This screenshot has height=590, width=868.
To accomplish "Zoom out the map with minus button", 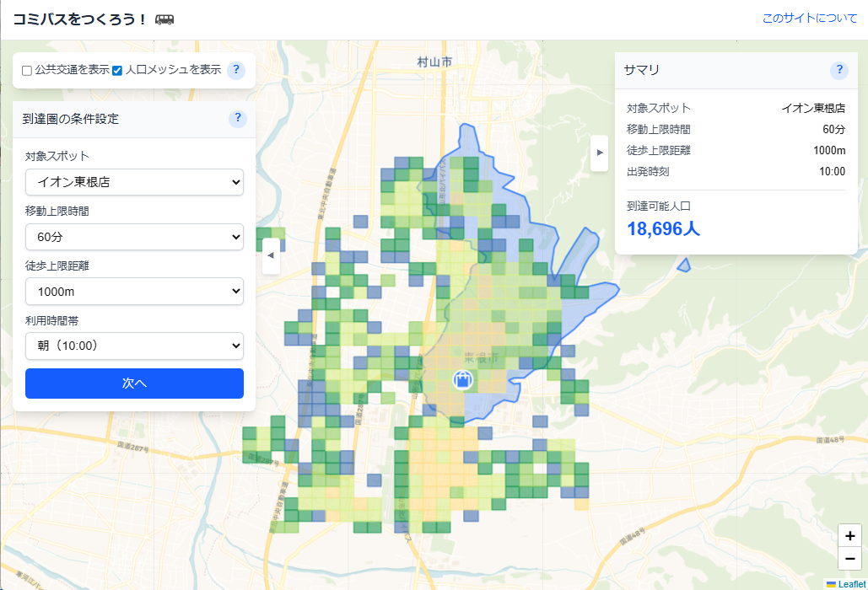I will [849, 558].
